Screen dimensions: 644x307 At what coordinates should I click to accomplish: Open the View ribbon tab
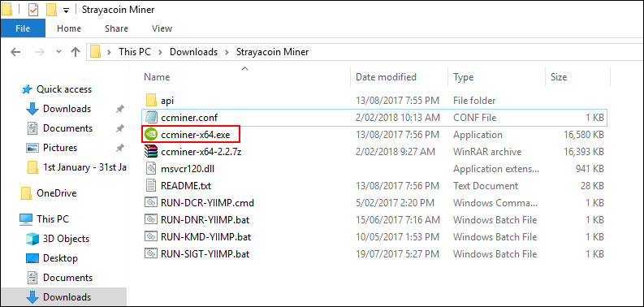(162, 28)
